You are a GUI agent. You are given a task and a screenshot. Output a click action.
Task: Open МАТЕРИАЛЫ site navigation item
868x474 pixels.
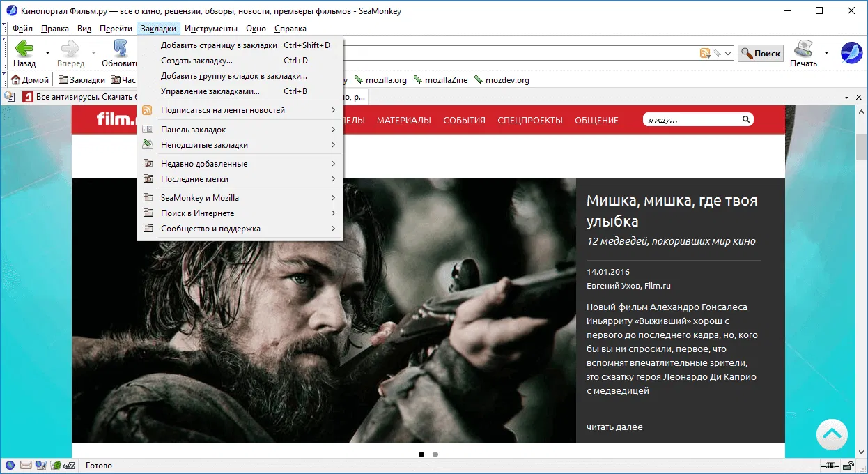pos(404,121)
